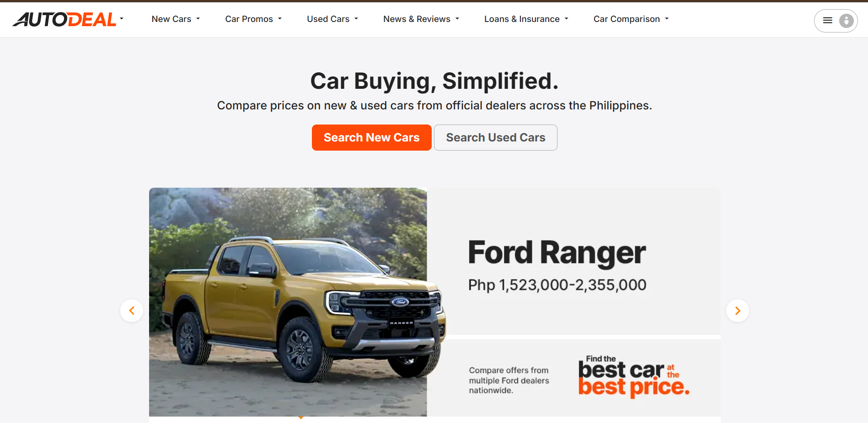Image resolution: width=868 pixels, height=423 pixels.
Task: Go to previous carousel slide arrow
Action: [x=132, y=311]
